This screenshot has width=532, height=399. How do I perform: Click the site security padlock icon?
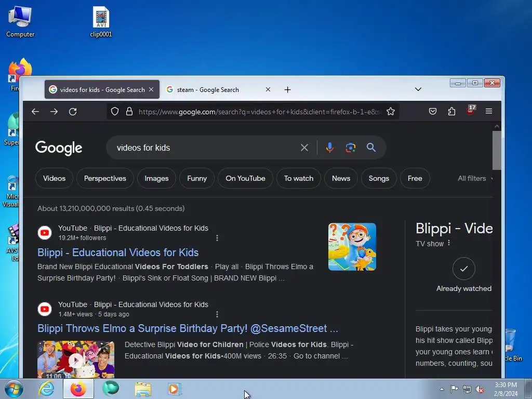click(129, 111)
